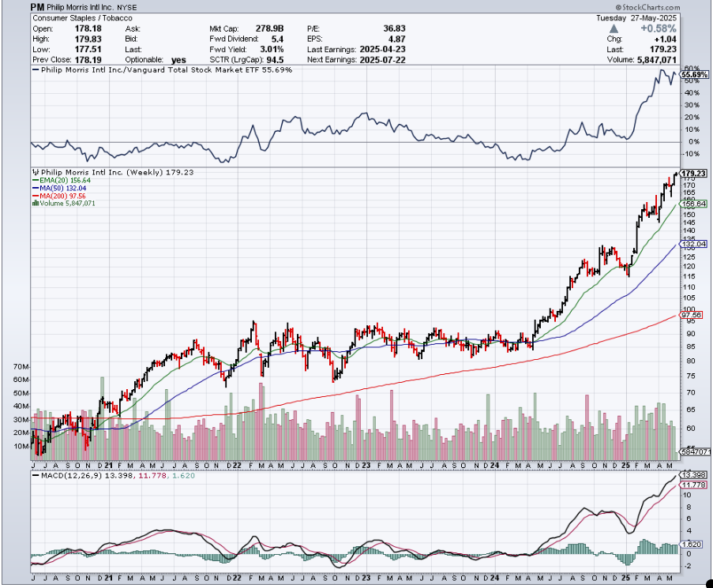Click the 132.04 MA flag on the right axis

tap(694, 244)
